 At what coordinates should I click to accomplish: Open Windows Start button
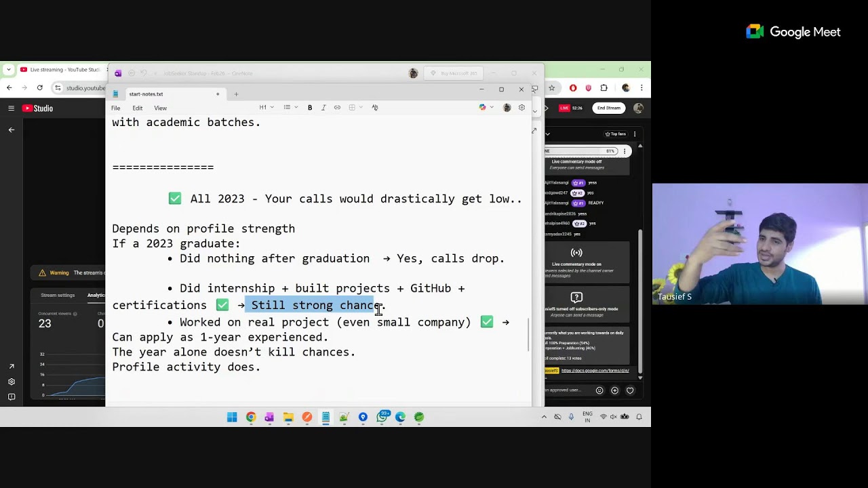232,417
